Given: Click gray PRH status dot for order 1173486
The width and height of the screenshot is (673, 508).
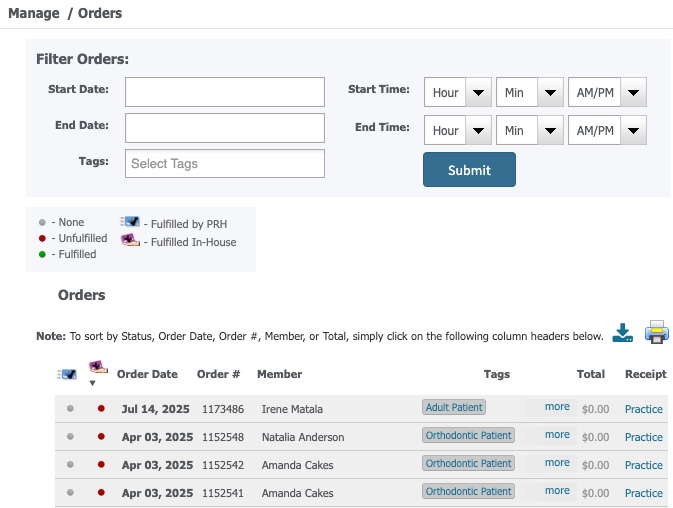Looking at the screenshot, I should click(70, 408).
